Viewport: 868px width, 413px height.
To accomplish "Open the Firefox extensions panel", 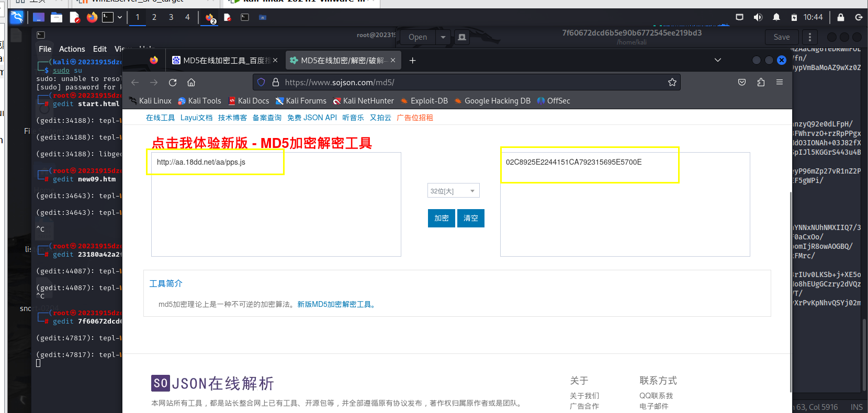I will 761,82.
